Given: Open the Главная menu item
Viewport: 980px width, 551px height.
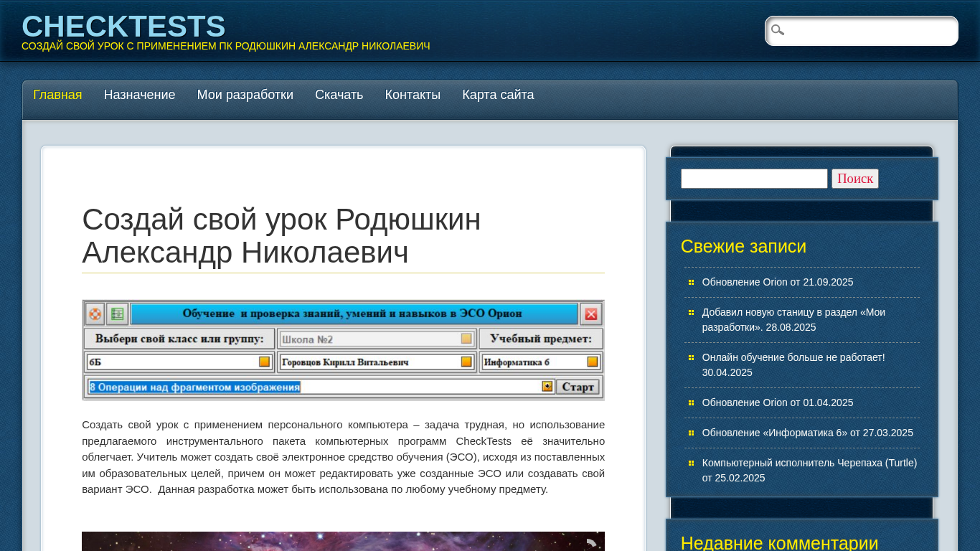Looking at the screenshot, I should 57,95.
